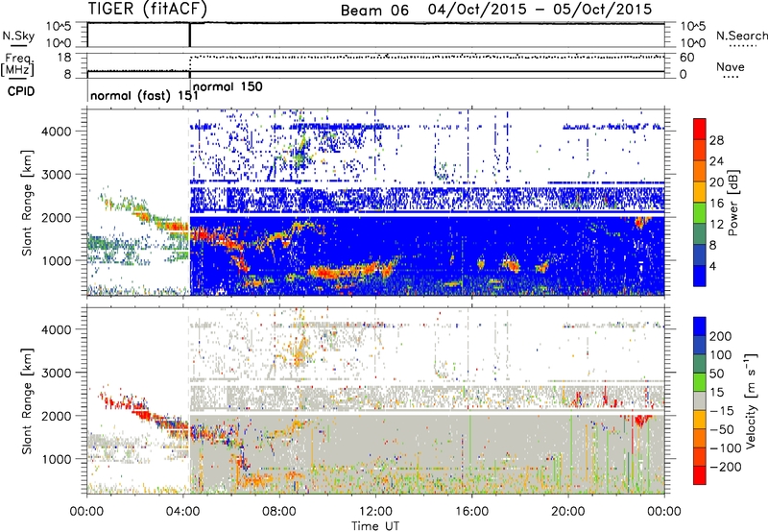Image resolution: width=768 pixels, height=532 pixels.
Task: Click the 28 label on Power scale
Action: coord(716,140)
